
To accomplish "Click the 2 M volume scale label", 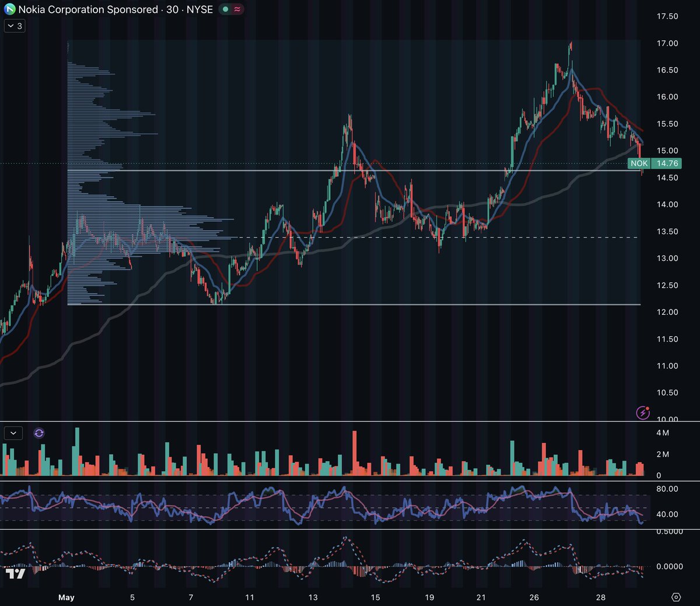I will [x=663, y=454].
